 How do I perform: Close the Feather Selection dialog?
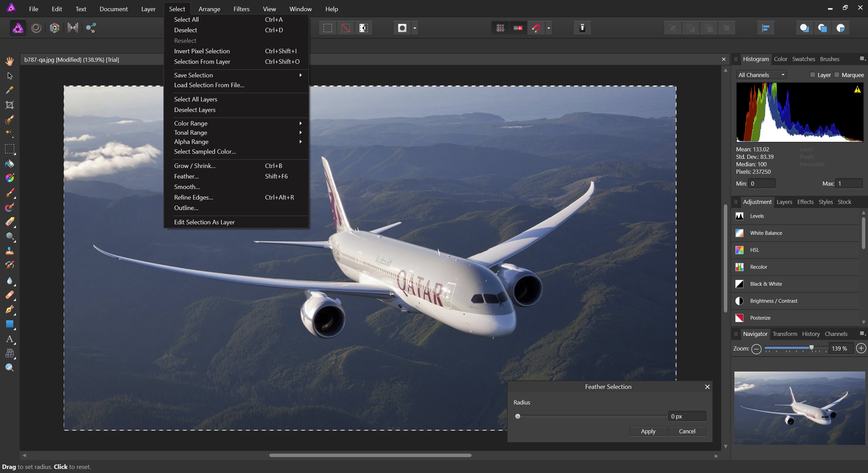pos(707,387)
